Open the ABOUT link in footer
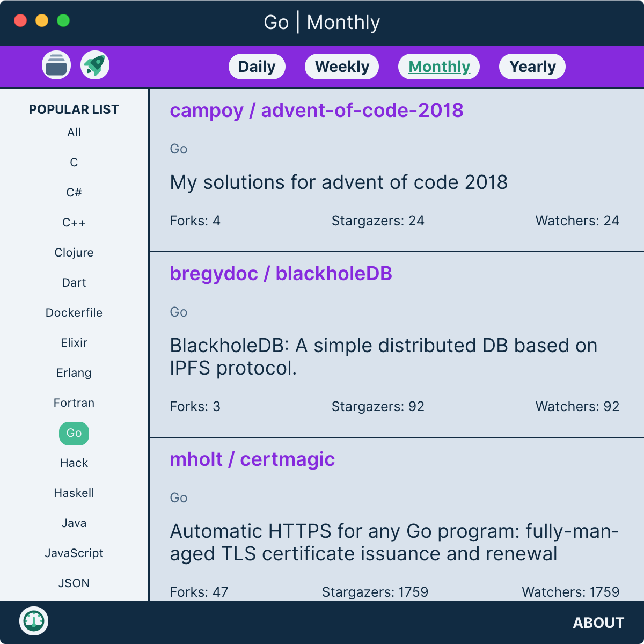Viewport: 644px width, 644px height. [x=598, y=623]
